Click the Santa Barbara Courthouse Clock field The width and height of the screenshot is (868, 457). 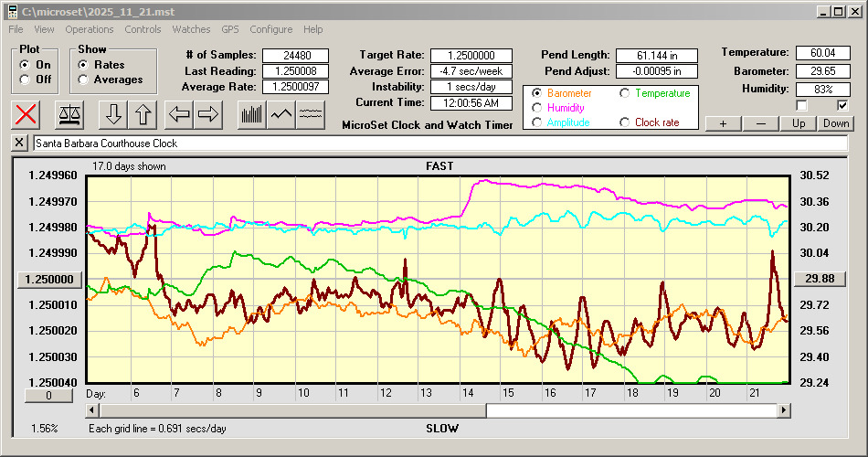point(439,143)
